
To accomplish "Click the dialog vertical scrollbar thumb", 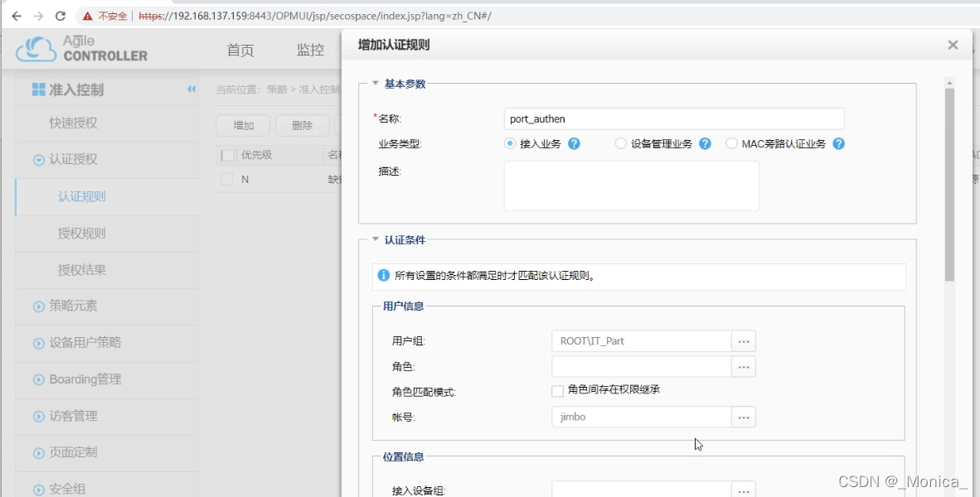I will 949,185.
